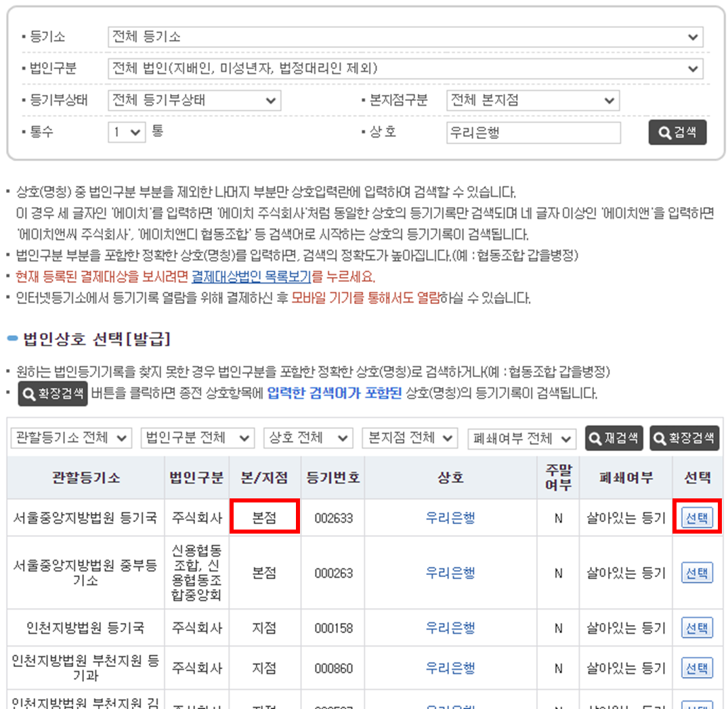The image size is (728, 709).
Task: Click the 검색 button with magnifier icon
Action: (677, 133)
